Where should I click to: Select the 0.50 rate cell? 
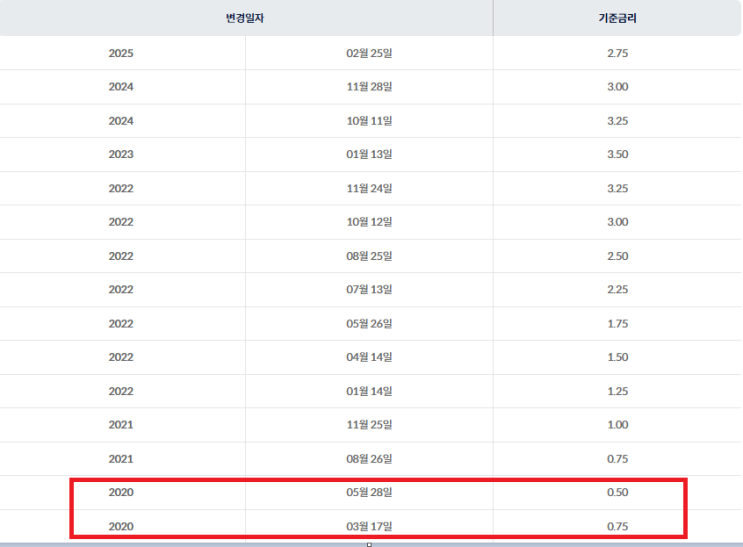(617, 492)
